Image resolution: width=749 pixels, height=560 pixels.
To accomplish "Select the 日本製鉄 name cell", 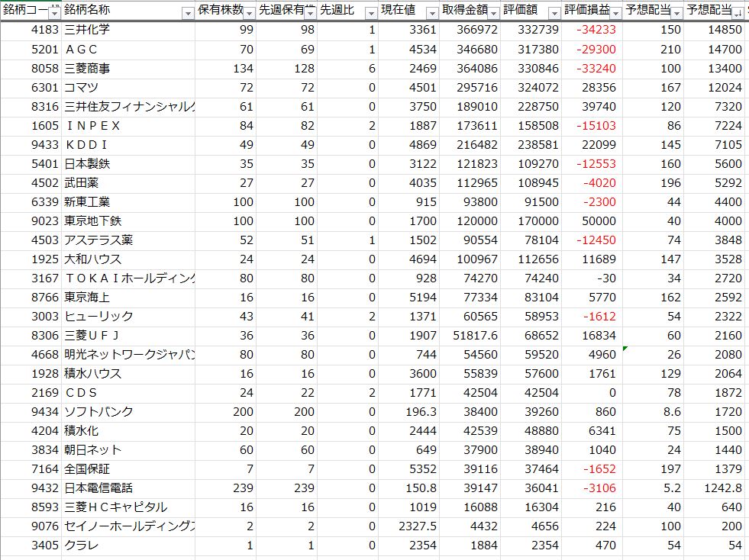I will [128, 164].
